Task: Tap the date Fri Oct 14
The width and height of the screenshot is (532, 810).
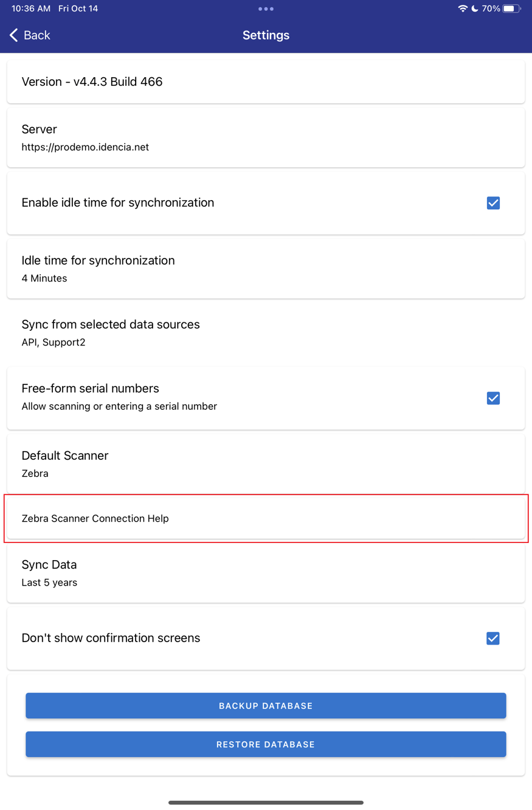Action: pos(78,9)
